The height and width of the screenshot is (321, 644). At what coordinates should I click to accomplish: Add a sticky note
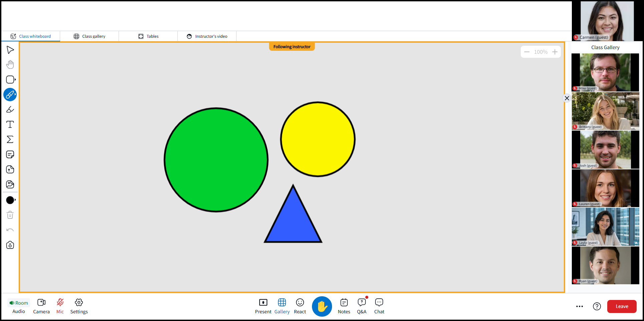coord(10,154)
